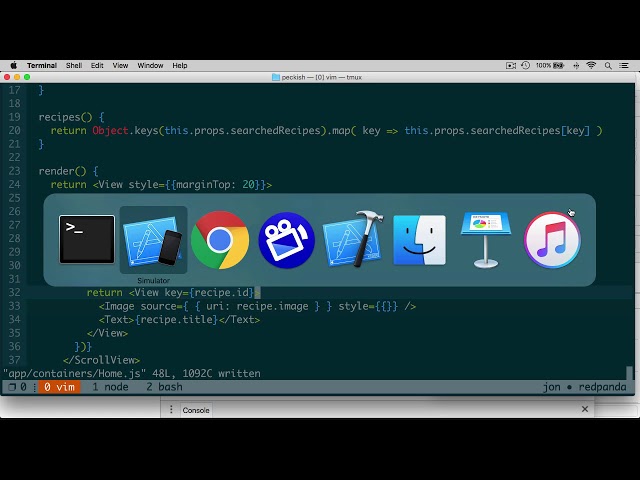
Task: Click the Wi-Fi status icon
Action: pyautogui.click(x=591, y=65)
